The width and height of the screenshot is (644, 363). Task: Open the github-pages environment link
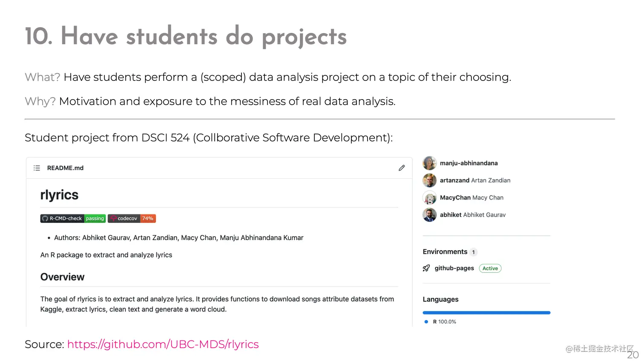point(454,268)
